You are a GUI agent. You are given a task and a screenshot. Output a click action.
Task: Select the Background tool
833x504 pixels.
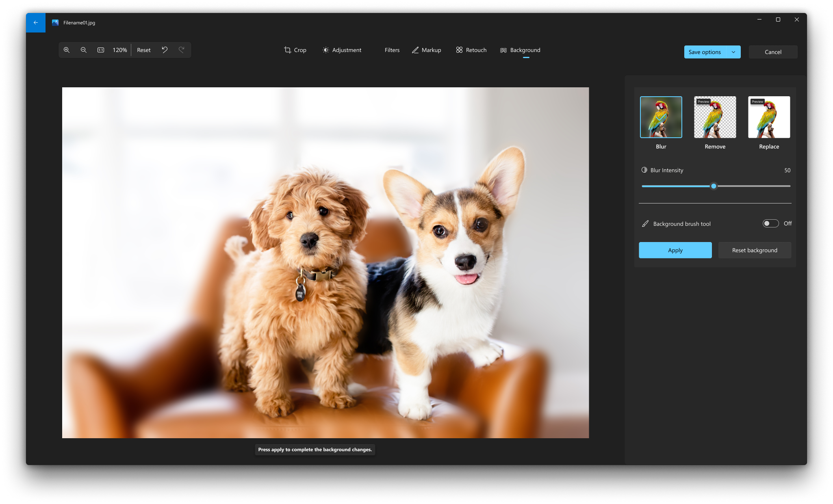tap(520, 50)
